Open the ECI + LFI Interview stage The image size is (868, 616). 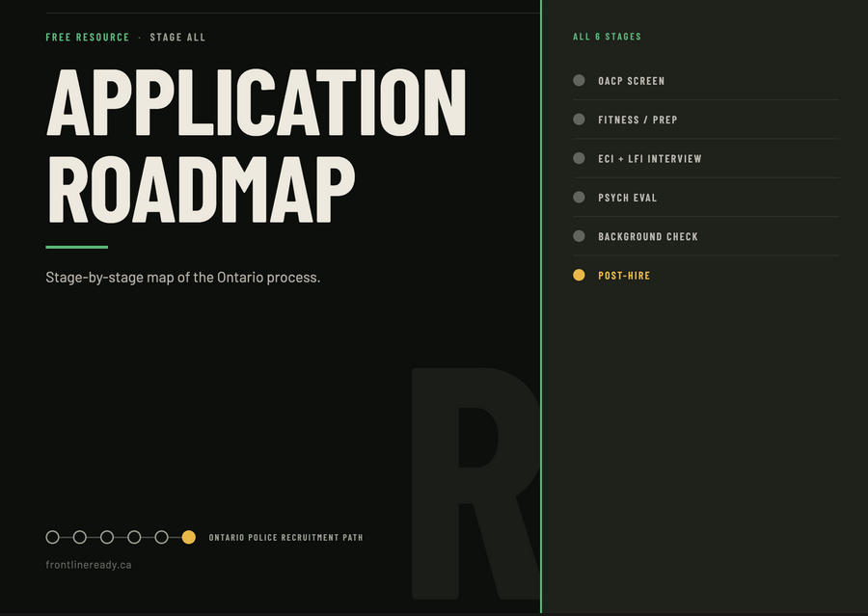[706, 159]
